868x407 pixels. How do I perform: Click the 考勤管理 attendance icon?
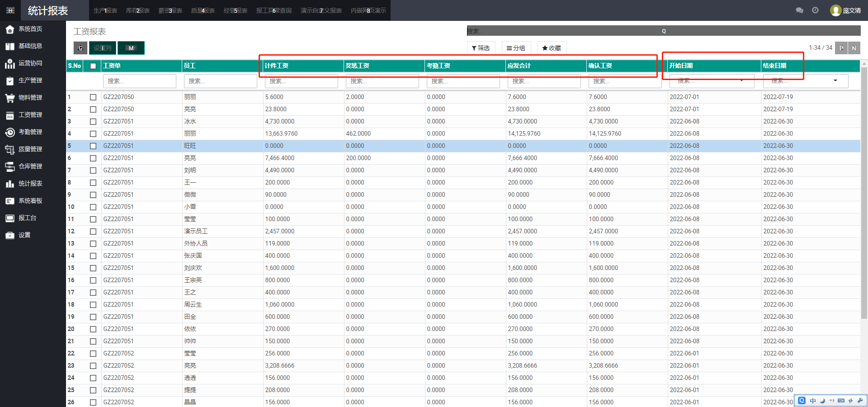tap(10, 132)
